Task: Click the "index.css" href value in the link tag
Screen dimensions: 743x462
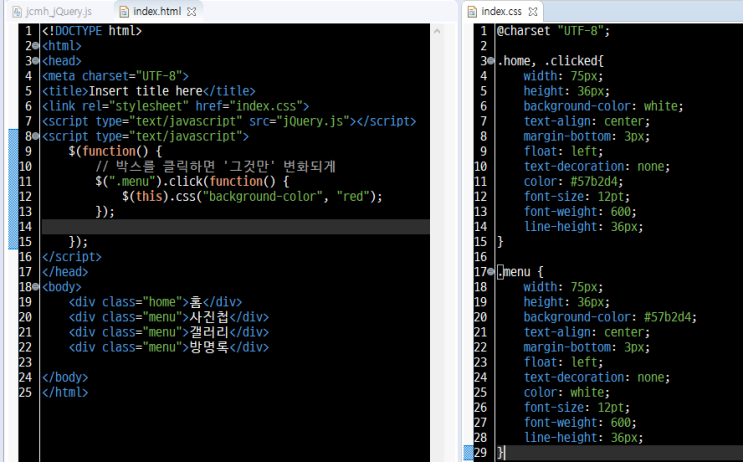Action: tap(266, 106)
